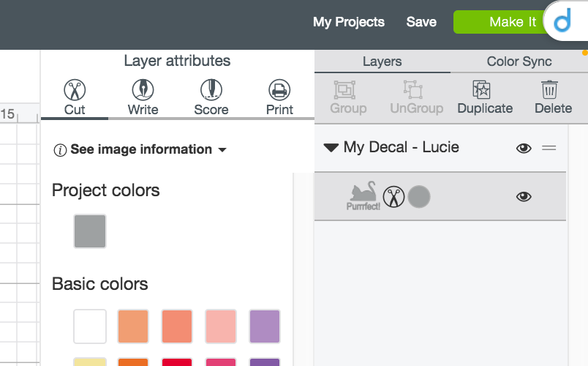Hide the My Decal - Lucie group

pyautogui.click(x=524, y=148)
